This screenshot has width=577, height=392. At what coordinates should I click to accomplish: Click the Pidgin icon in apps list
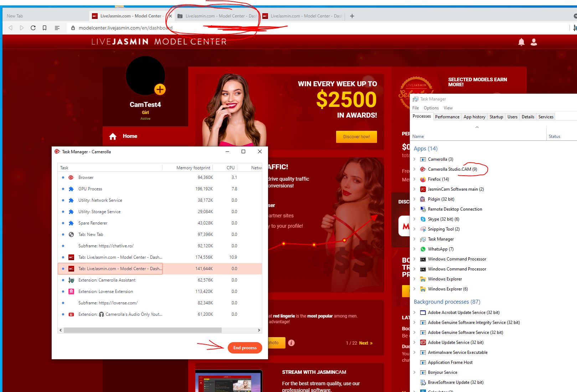tap(423, 199)
